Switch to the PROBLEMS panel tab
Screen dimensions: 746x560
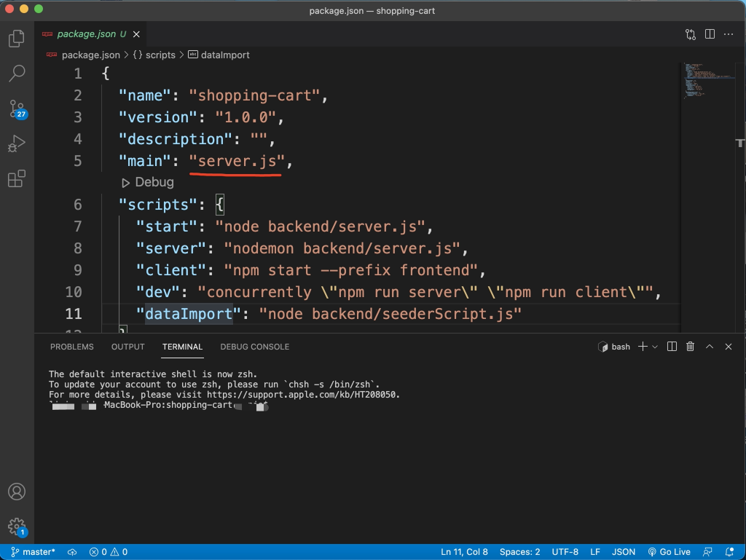click(72, 347)
